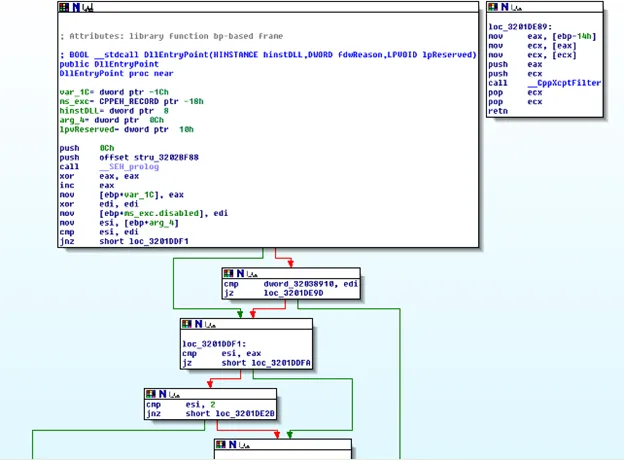Screen dimensions: 624x460
Task: Select the 'xor edi, edi' instruction
Action: point(99,204)
